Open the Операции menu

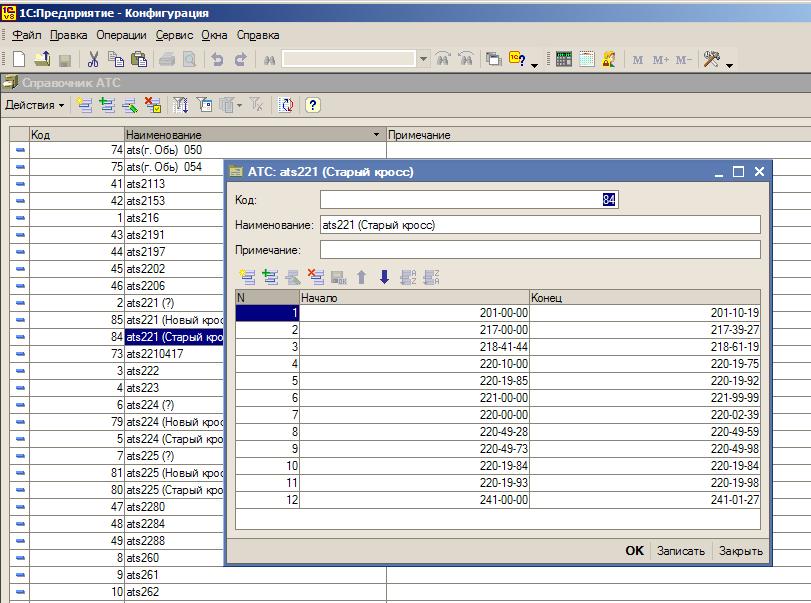coord(121,35)
